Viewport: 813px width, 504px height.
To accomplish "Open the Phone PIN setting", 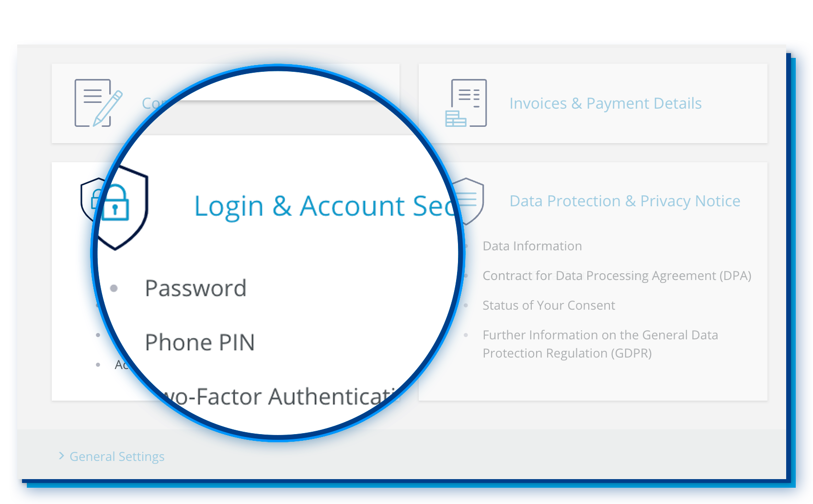I will (200, 342).
